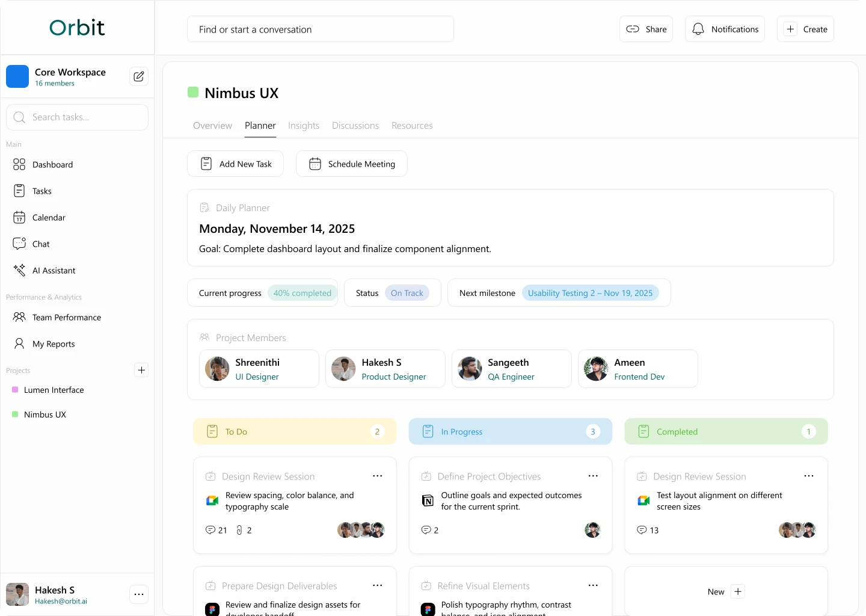
Task: Open Notifications bell
Action: tap(725, 29)
